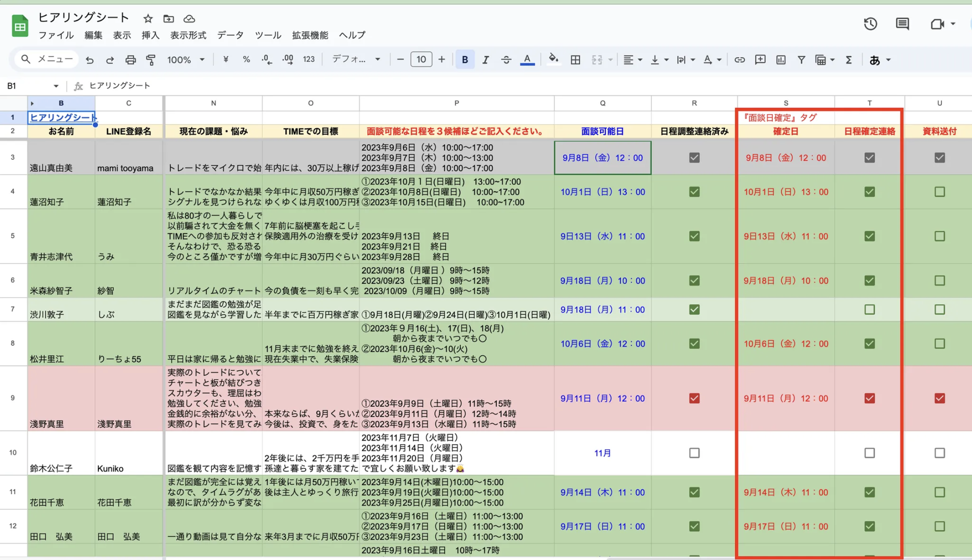The height and width of the screenshot is (560, 972).
Task: Expand the font family dropdown
Action: pyautogui.click(x=356, y=60)
